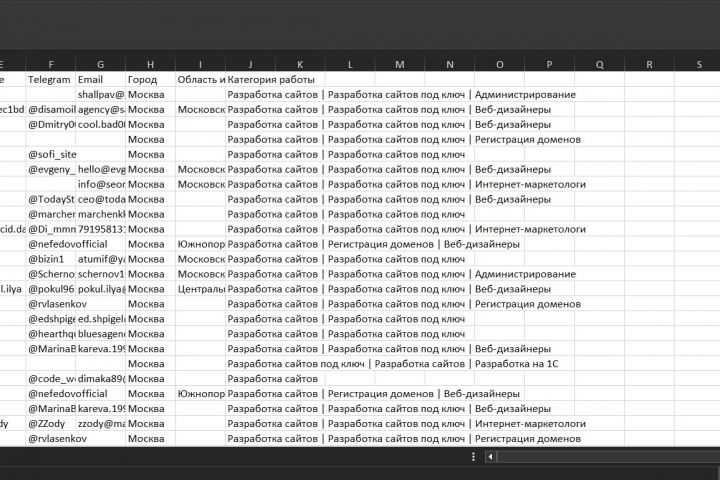
Task: Select the @ZZody Telegram cell
Action: click(x=50, y=424)
